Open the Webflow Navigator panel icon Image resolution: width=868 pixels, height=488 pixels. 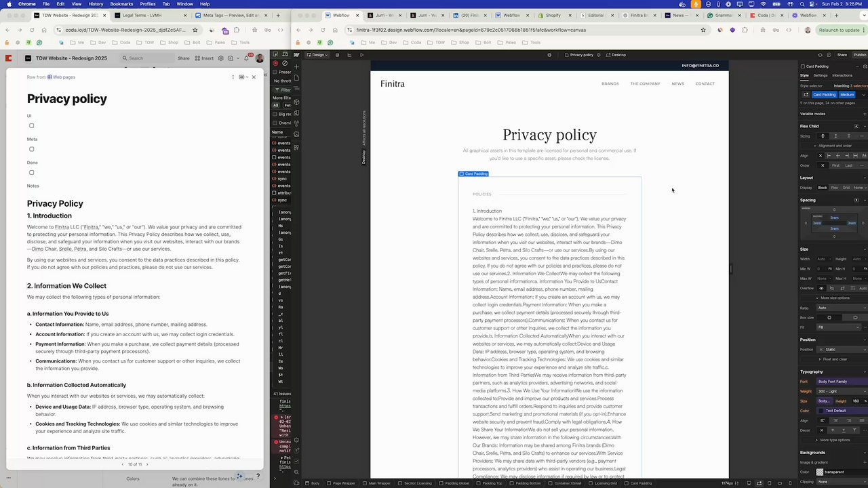coord(296,89)
